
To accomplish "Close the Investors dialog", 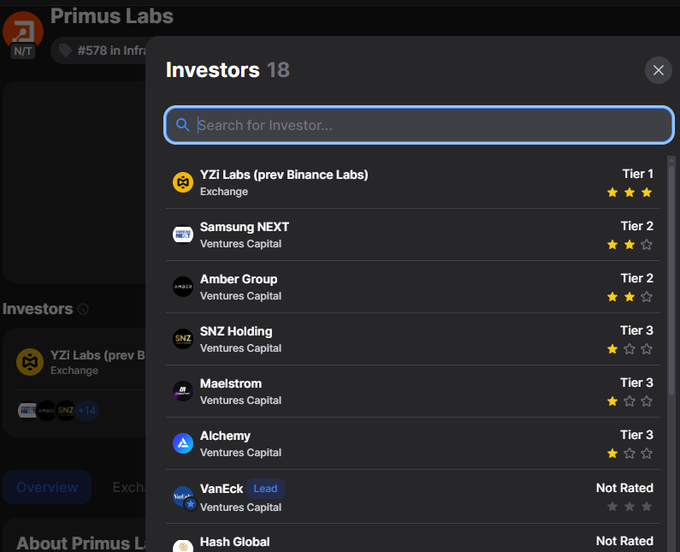I will [x=658, y=70].
